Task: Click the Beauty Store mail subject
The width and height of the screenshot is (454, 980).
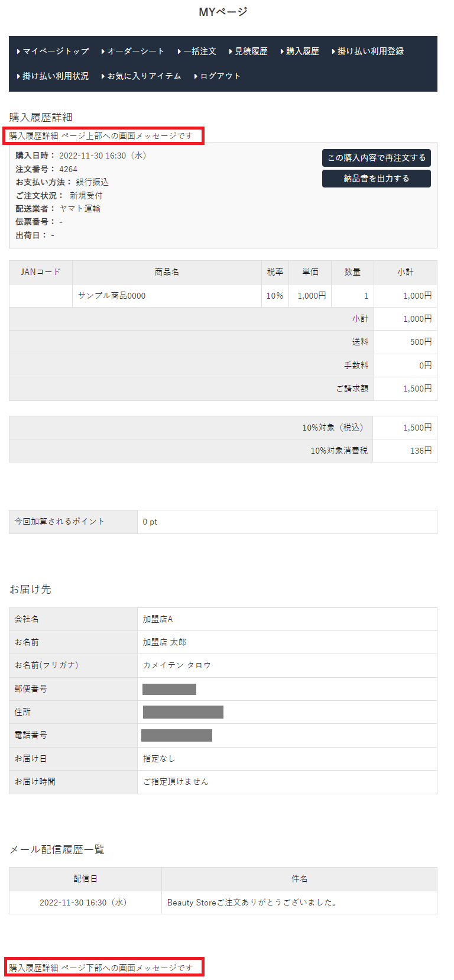Action: [252, 903]
